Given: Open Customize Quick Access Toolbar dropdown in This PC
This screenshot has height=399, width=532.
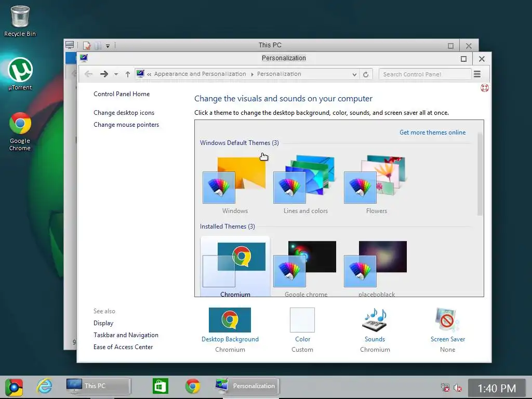Looking at the screenshot, I should coord(108,46).
